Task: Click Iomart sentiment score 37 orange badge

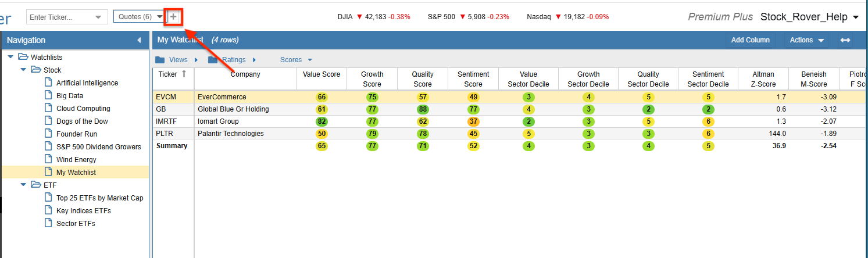Action: [473, 121]
